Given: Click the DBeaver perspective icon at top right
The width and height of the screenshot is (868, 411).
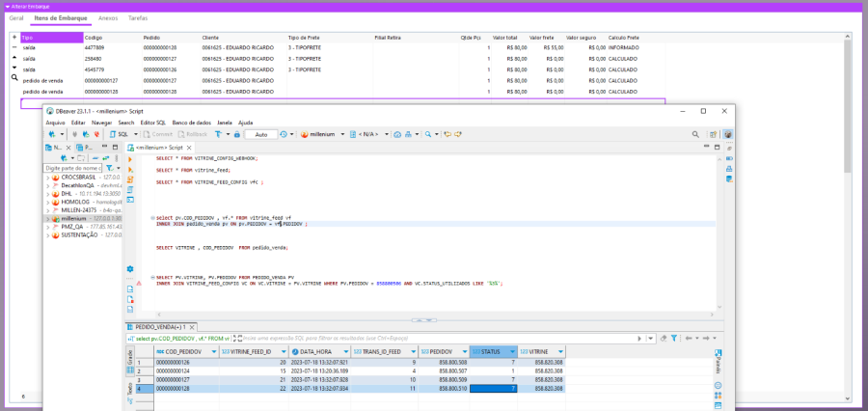Looking at the screenshot, I should click(727, 134).
